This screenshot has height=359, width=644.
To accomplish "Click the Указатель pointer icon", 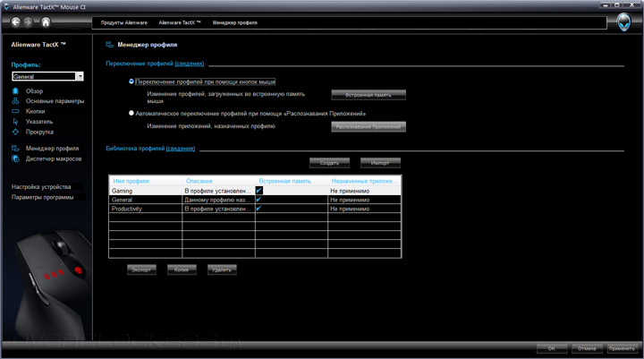I will coord(15,122).
